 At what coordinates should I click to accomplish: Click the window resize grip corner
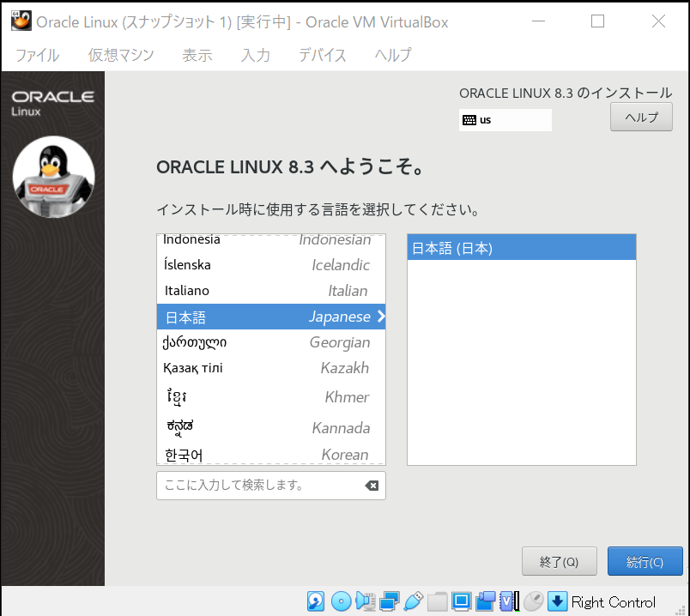click(x=682, y=609)
